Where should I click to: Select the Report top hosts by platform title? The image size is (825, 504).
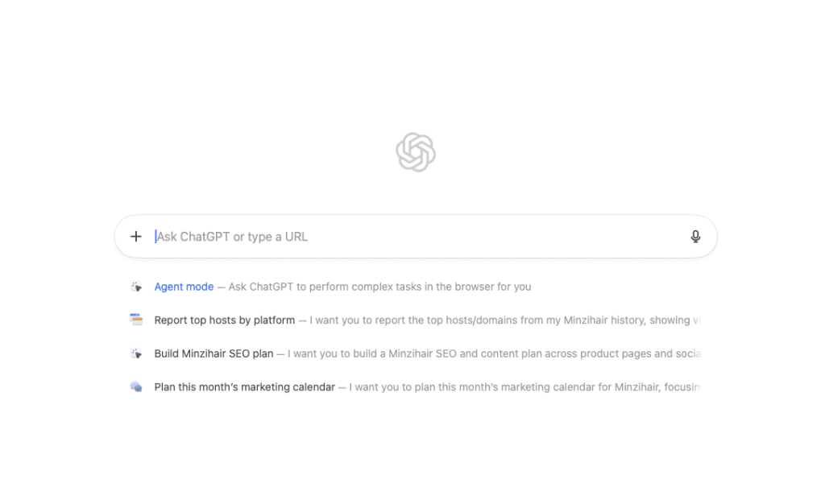[x=224, y=320]
